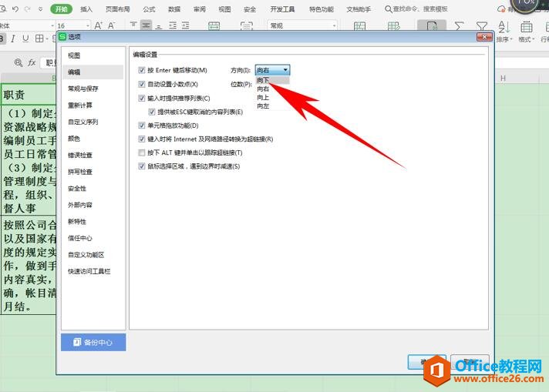Screen dimensions: 549x392
Task: Click the 格式 format icon
Action: click(526, 27)
